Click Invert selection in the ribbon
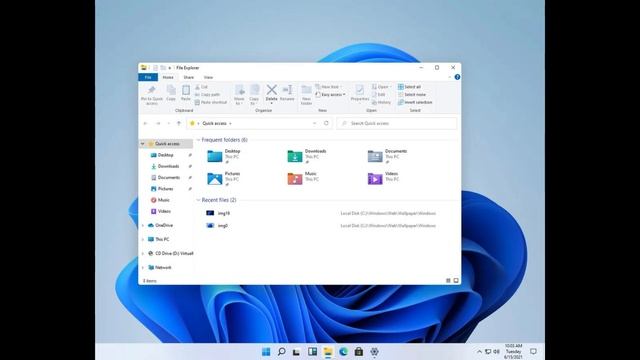640x360 pixels. 415,102
